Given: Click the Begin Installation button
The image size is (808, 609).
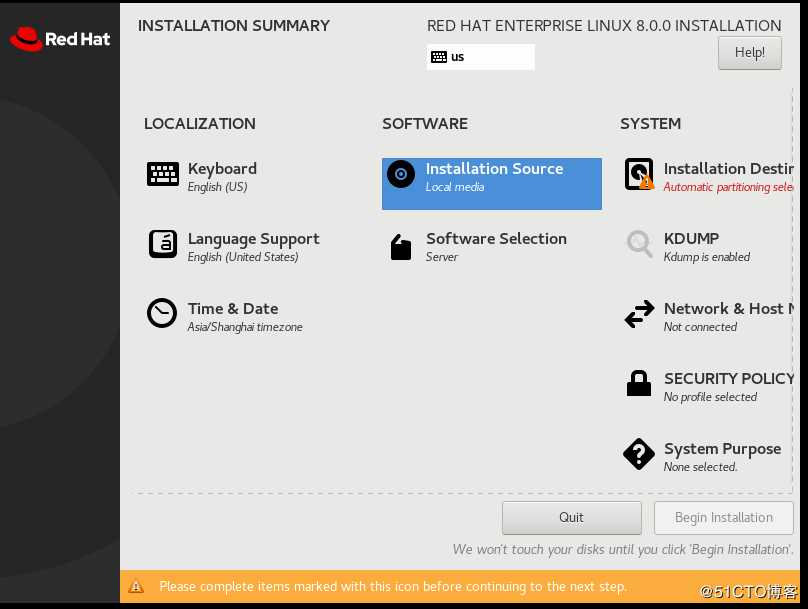Looking at the screenshot, I should tap(723, 518).
